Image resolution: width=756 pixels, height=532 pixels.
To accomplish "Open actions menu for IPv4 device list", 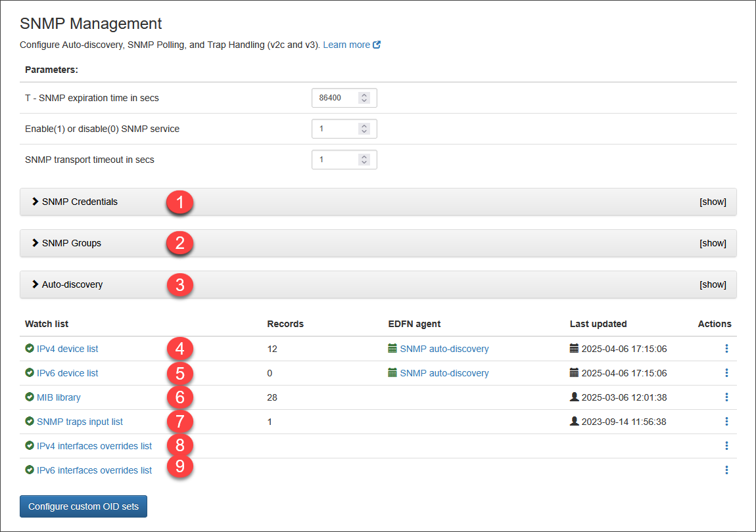I will click(x=726, y=349).
